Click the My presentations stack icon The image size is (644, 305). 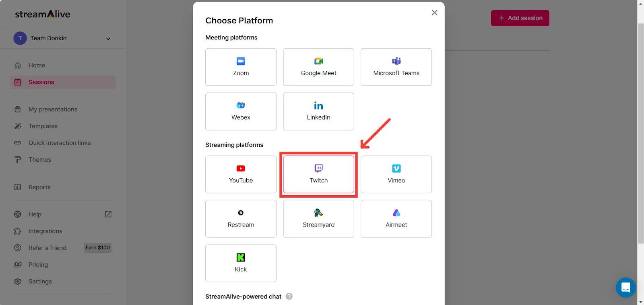point(18,109)
